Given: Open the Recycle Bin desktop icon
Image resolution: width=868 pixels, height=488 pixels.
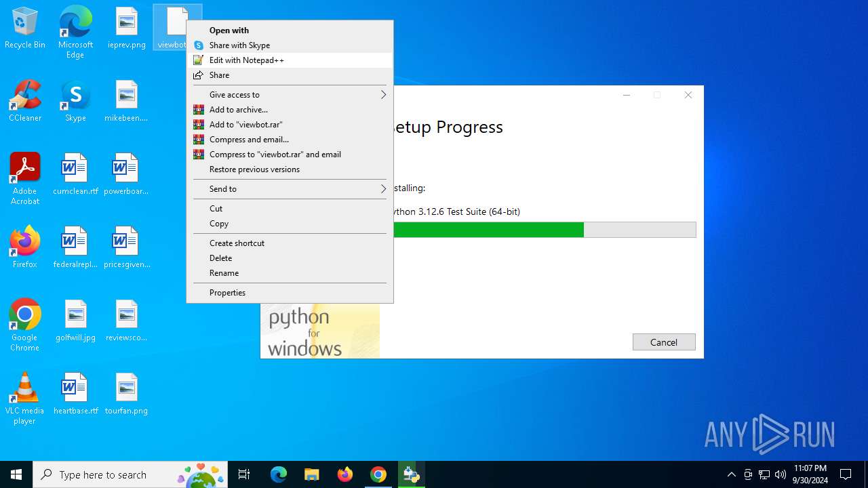Looking at the screenshot, I should coord(25,28).
